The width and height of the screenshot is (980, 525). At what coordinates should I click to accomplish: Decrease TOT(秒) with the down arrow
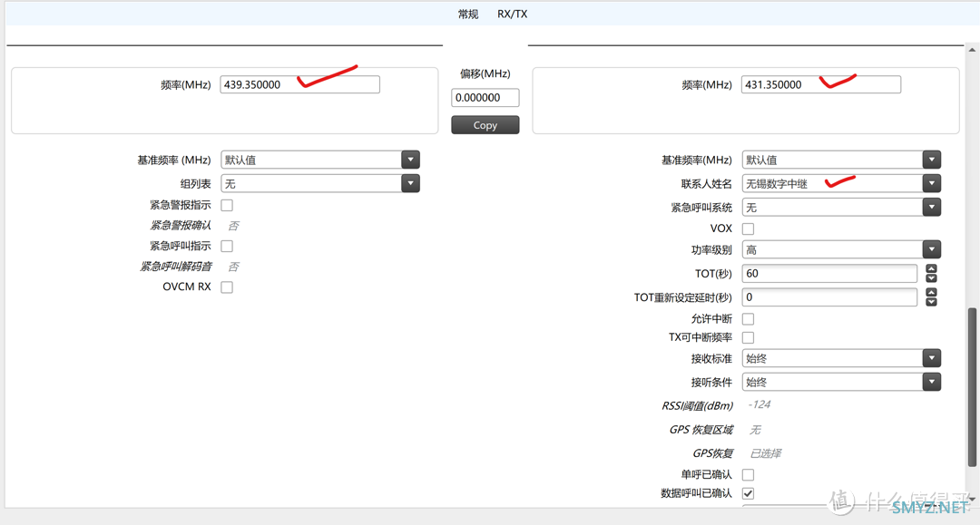pos(931,277)
